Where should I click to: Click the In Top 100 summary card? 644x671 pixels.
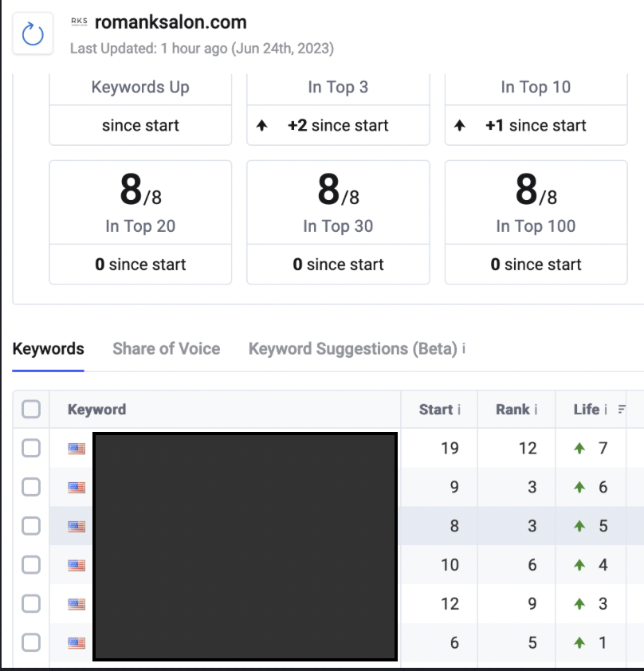click(536, 222)
